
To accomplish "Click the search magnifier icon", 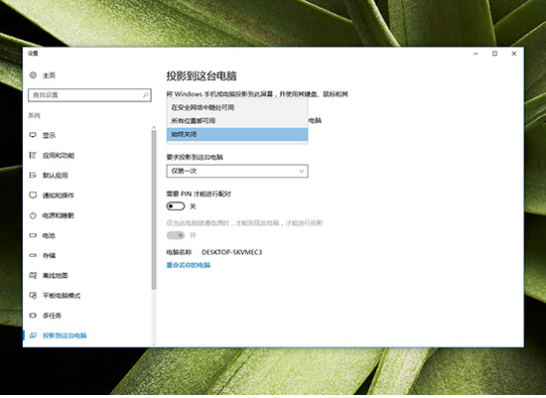I will (146, 95).
